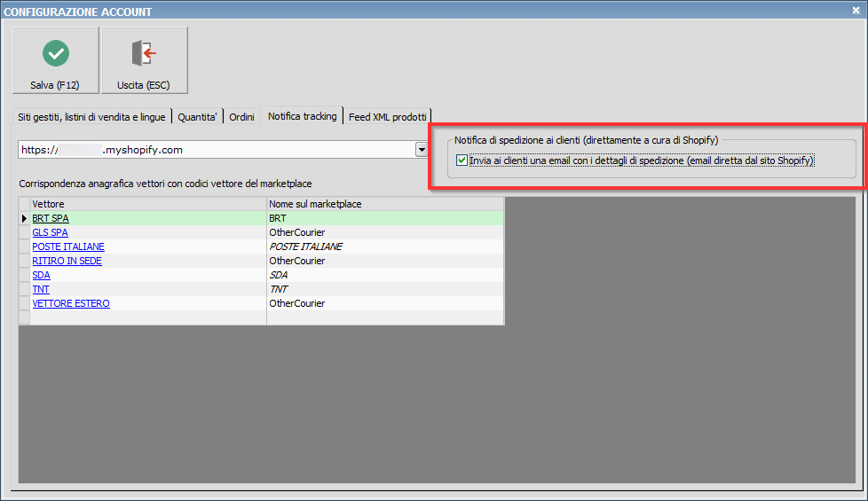The width and height of the screenshot is (868, 501).
Task: Uncheck the send shipping details email checkbox
Action: [x=462, y=161]
